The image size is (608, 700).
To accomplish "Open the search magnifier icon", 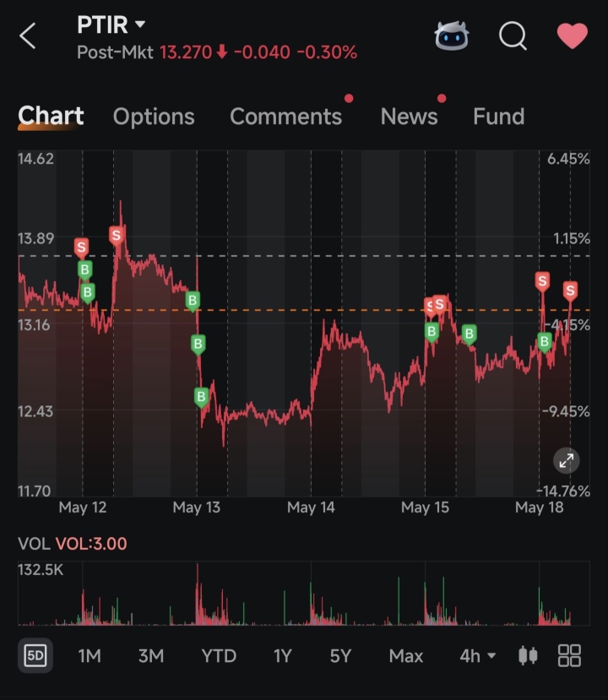I will point(513,35).
